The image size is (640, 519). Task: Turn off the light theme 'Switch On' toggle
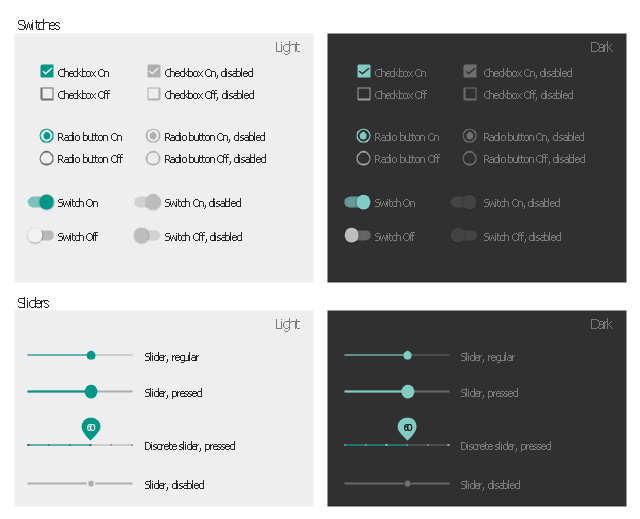(x=41, y=202)
